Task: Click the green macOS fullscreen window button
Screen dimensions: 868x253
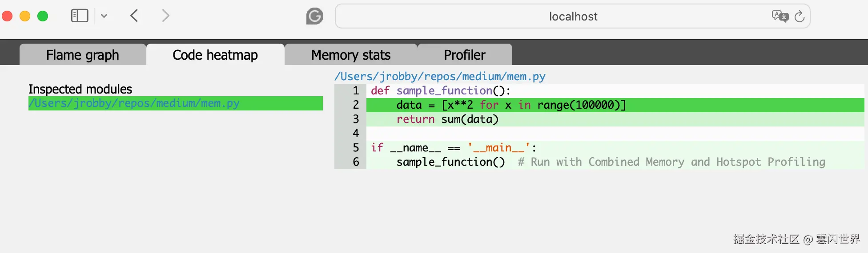Action: pyautogui.click(x=43, y=16)
